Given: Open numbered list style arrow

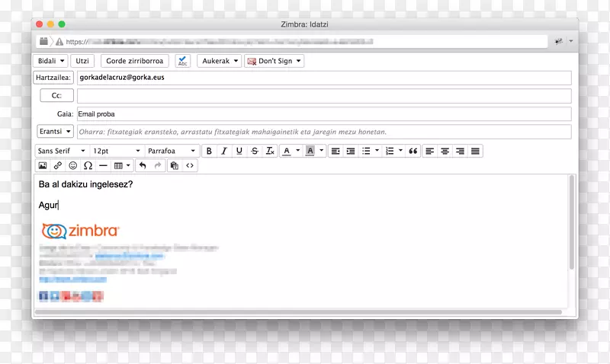Looking at the screenshot, I should point(401,150).
